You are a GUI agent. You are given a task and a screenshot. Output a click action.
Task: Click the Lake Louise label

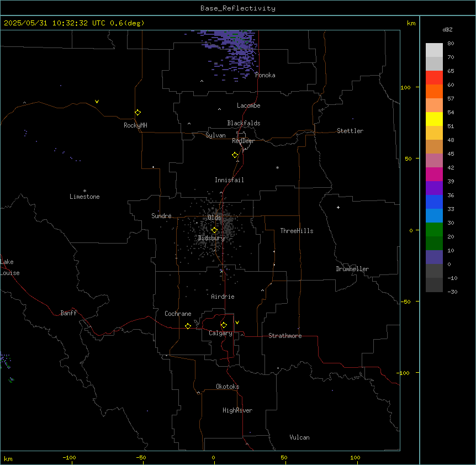pos(10,267)
